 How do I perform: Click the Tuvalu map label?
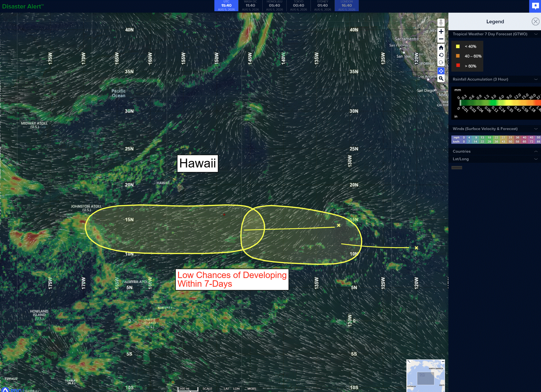click(11, 379)
